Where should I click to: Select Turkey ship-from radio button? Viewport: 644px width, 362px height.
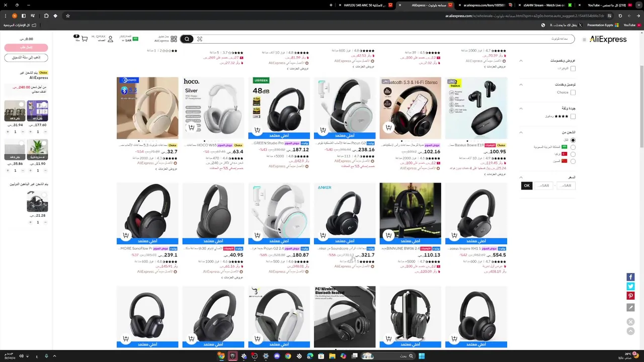(x=573, y=154)
